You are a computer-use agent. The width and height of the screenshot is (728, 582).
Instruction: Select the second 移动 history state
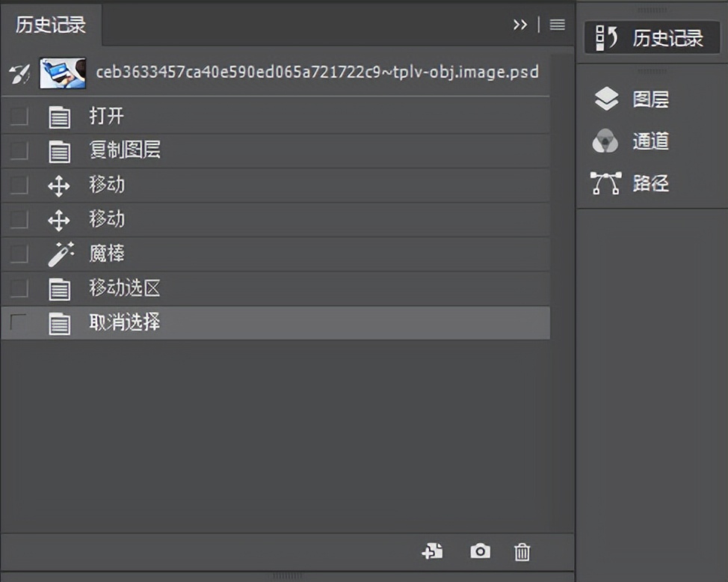click(x=106, y=219)
